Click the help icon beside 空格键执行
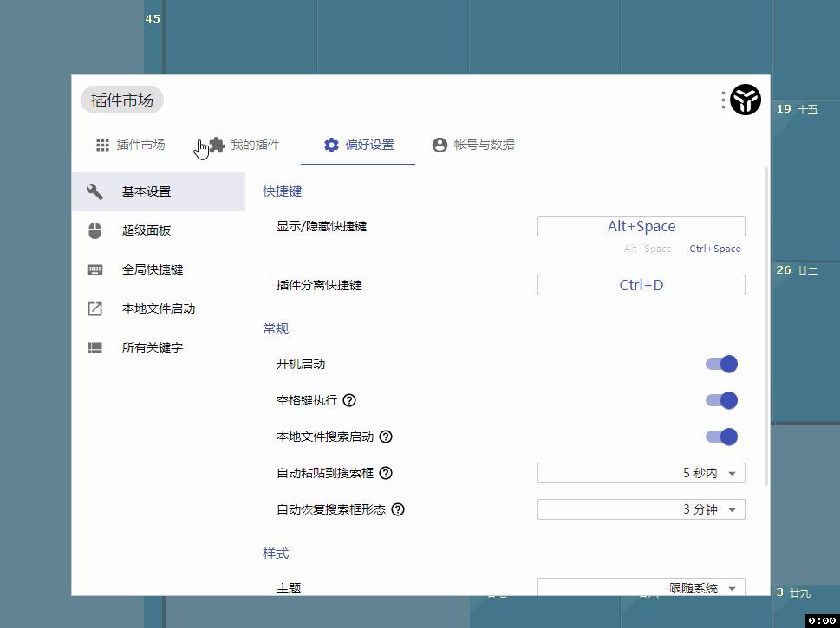This screenshot has height=628, width=840. [x=348, y=400]
